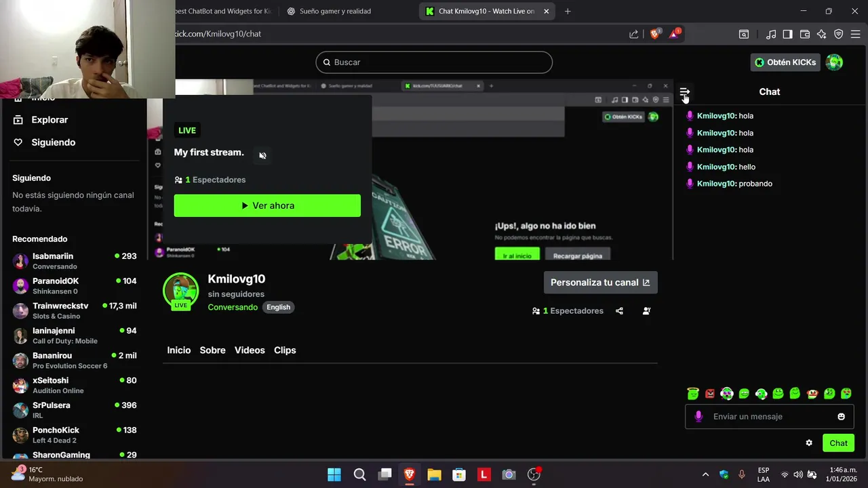868x488 pixels.
Task: Open recommended channel laninajenni
Action: [75, 335]
